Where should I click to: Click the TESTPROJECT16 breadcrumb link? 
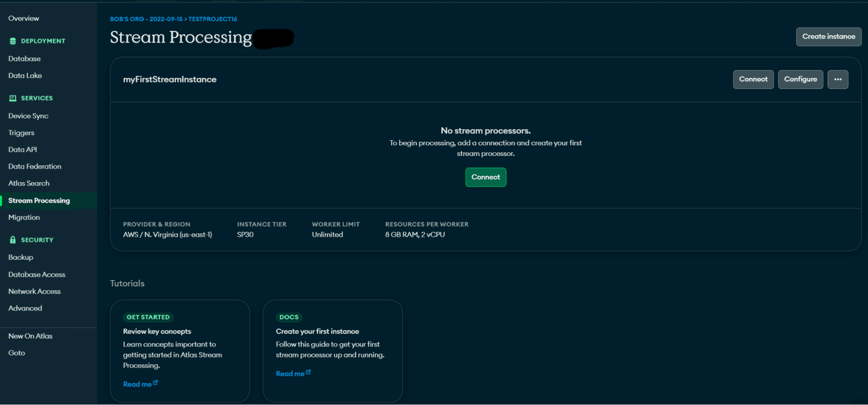[213, 19]
